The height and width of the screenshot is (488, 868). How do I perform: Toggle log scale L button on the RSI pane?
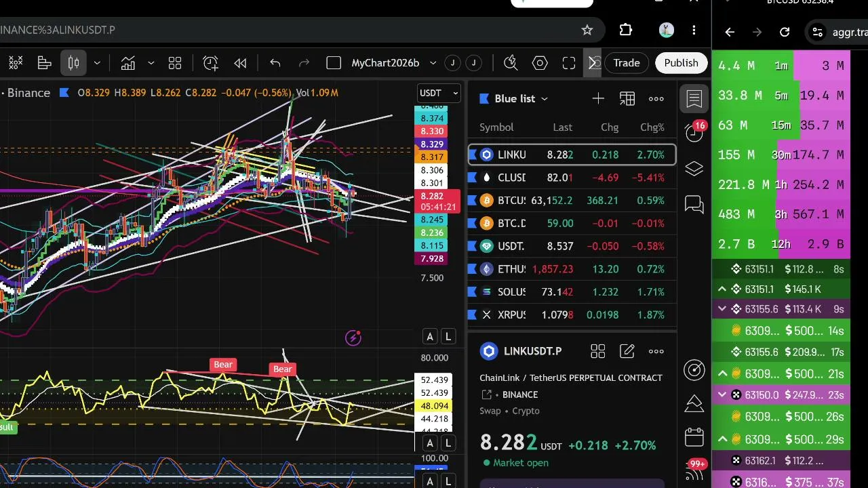point(448,443)
